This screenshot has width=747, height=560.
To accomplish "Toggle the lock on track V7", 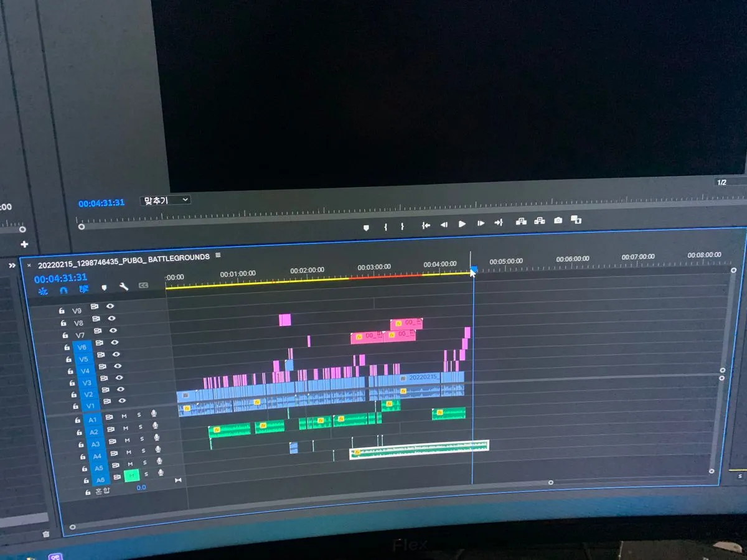I will point(64,335).
